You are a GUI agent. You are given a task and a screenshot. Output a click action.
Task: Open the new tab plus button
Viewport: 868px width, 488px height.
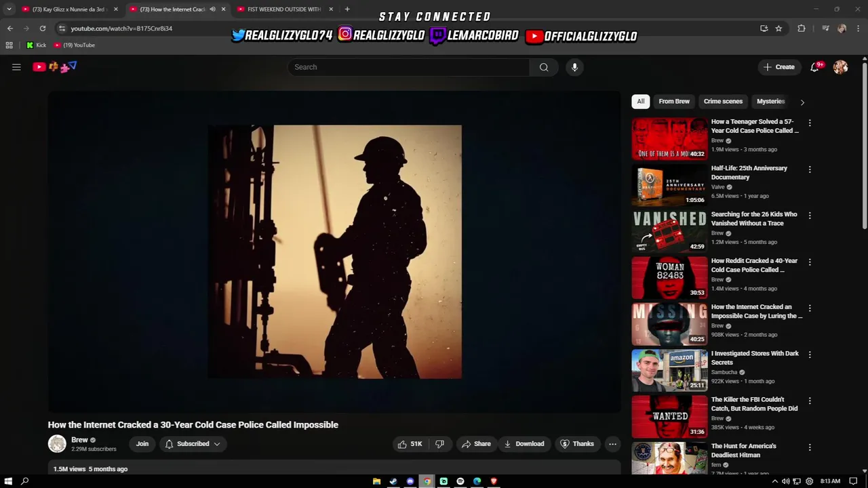click(x=347, y=9)
